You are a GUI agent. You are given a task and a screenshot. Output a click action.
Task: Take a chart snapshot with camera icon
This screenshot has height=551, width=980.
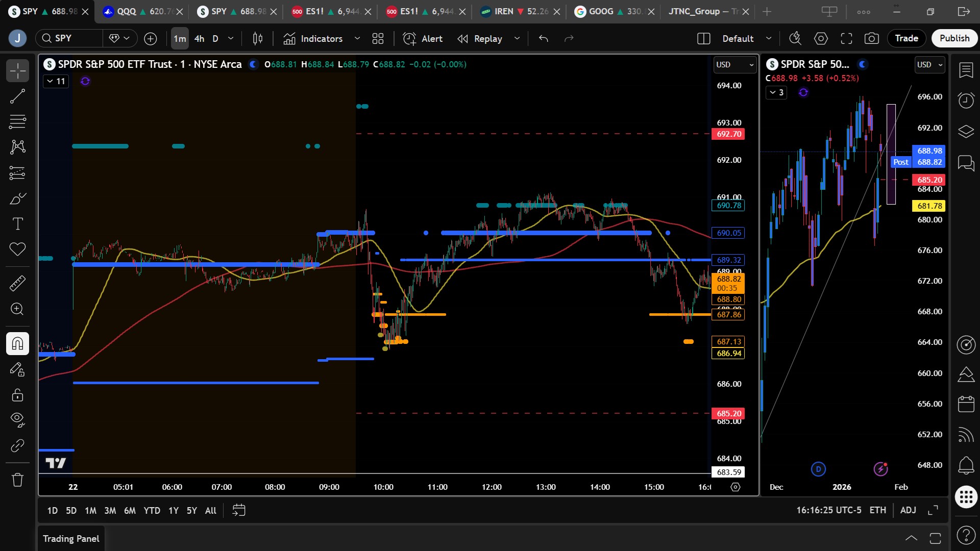(x=871, y=38)
